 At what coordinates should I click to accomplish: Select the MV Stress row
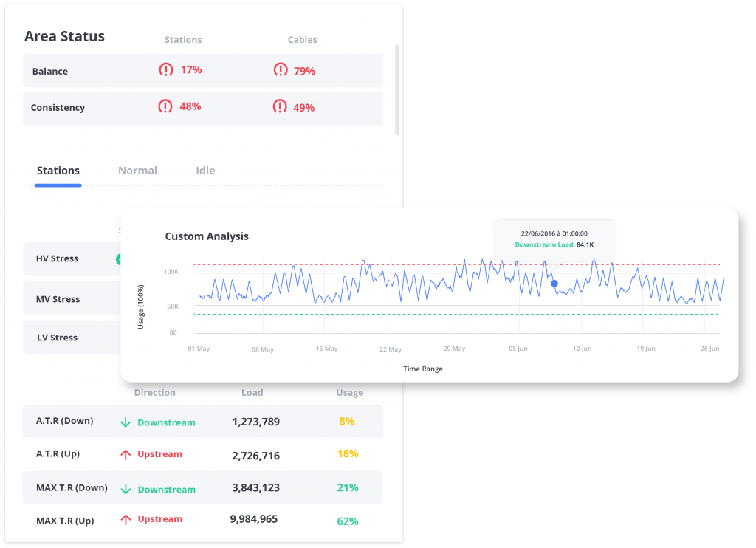(72, 299)
